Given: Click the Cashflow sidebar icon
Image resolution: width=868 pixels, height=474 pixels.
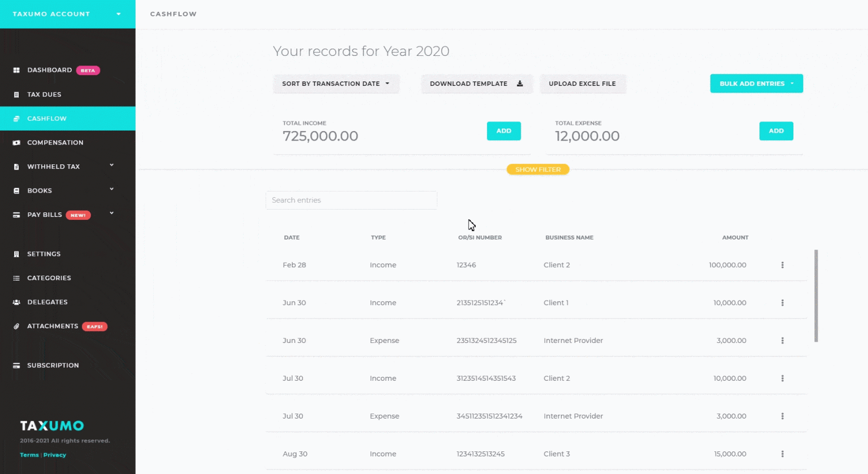Looking at the screenshot, I should coord(17,119).
